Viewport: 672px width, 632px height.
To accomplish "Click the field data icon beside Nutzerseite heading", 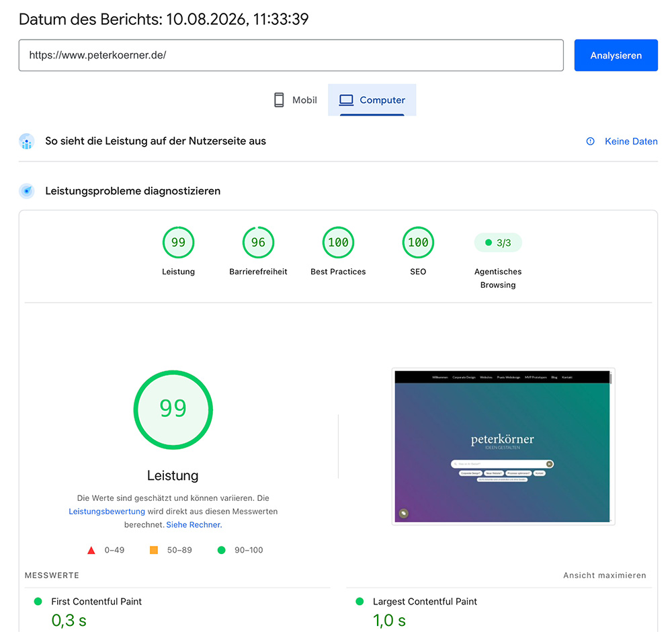I will click(x=27, y=141).
